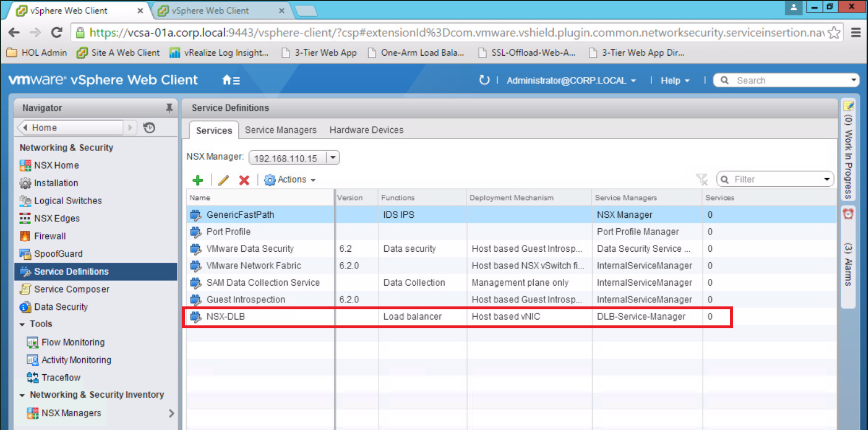The width and height of the screenshot is (868, 430).
Task: Collapse the Tools section
Action: 22,324
